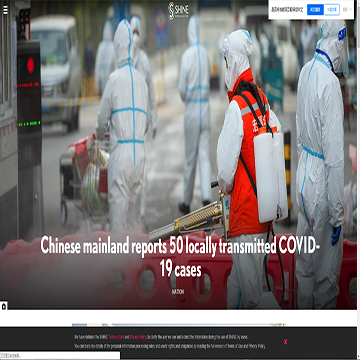Click the white outlined translate popup button
Screen dimensions: 360x360
tap(332, 10)
